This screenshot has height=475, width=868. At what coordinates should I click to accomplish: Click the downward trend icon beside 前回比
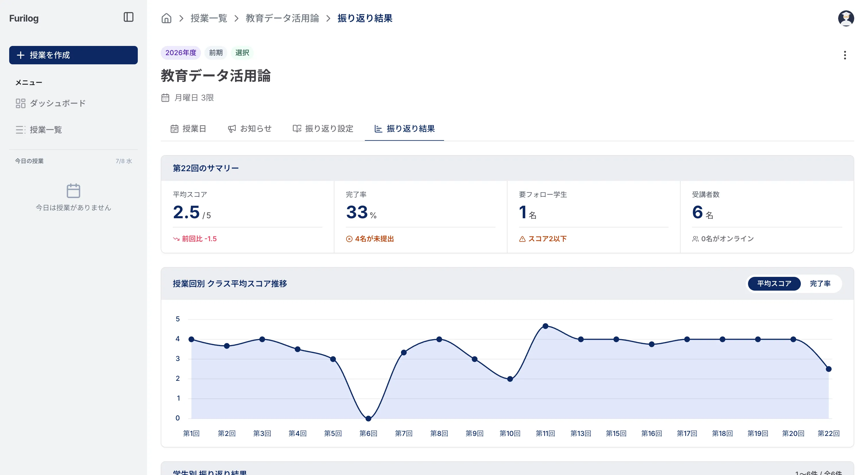pos(176,239)
